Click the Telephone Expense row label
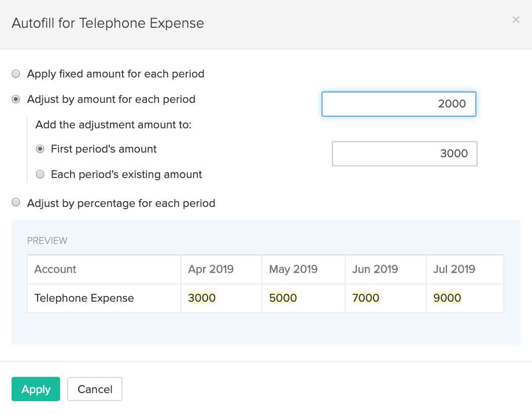Screen dimensions: 532x415 pos(84,298)
